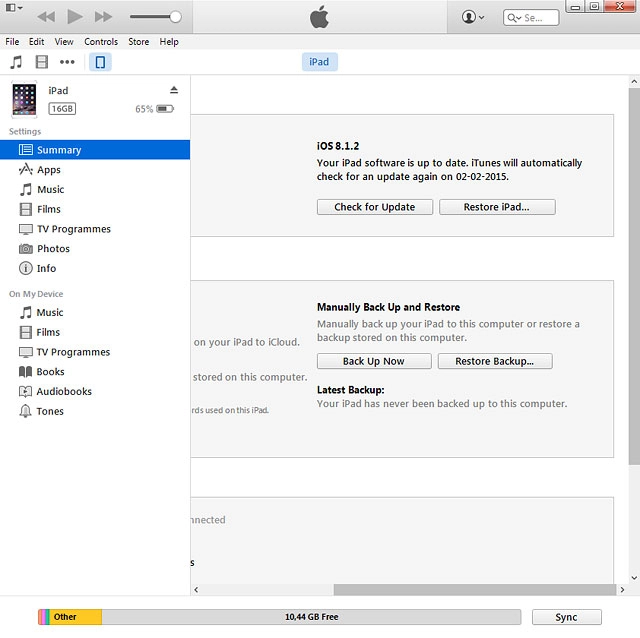Select the iPad tab at top center
This screenshot has width=640, height=638.
pos(319,62)
